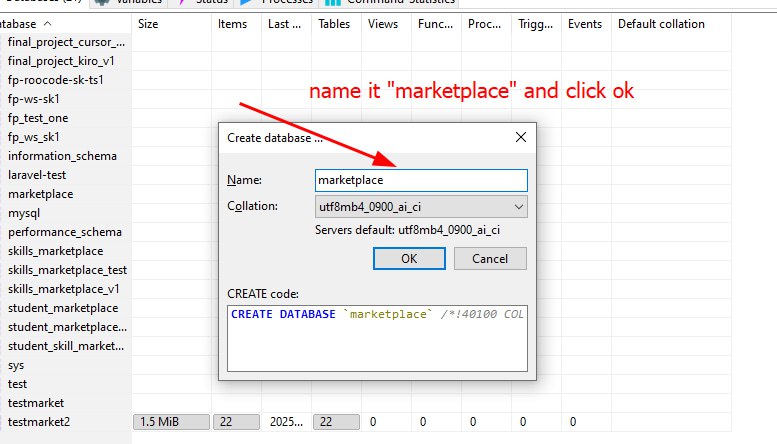Select the mysql database row
This screenshot has width=777, height=444.
(24, 213)
